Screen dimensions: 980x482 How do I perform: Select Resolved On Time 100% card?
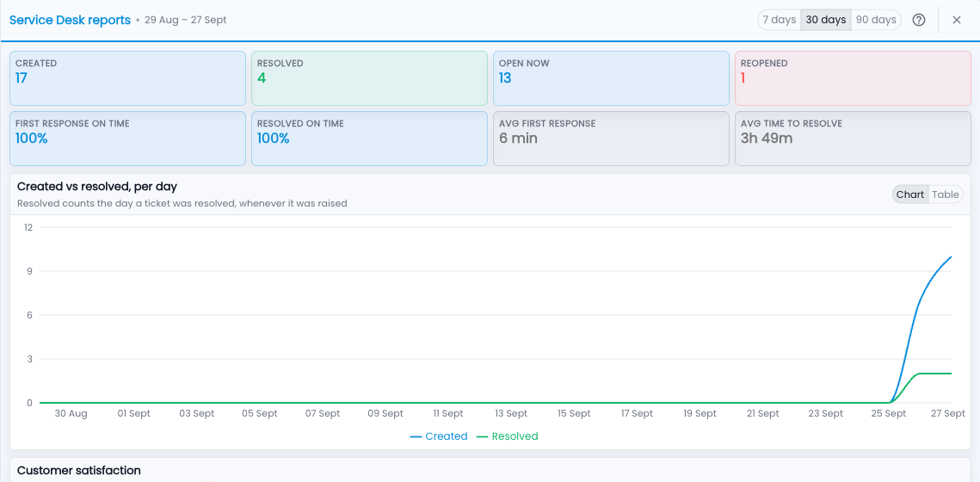point(369,139)
